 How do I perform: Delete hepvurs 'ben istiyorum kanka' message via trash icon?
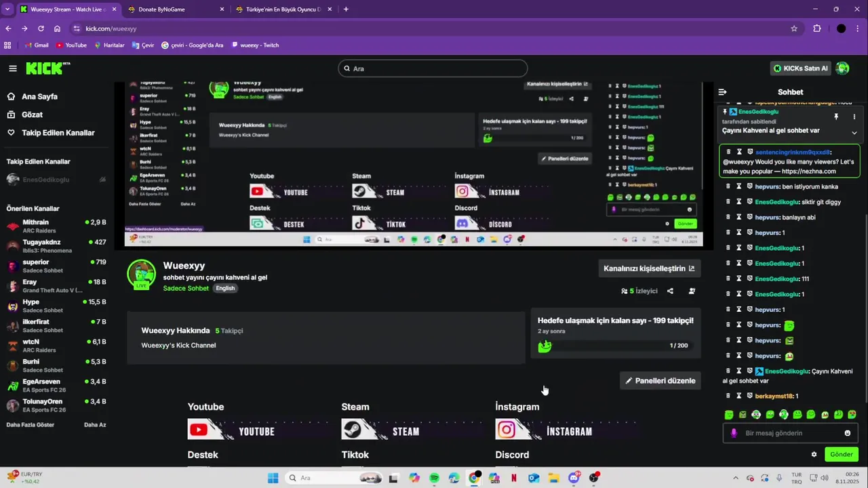point(728,186)
